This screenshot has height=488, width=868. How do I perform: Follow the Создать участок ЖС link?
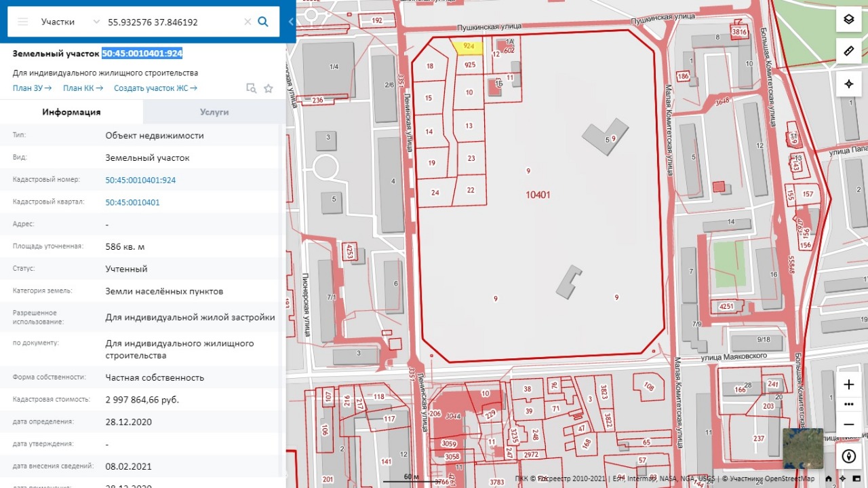click(155, 88)
